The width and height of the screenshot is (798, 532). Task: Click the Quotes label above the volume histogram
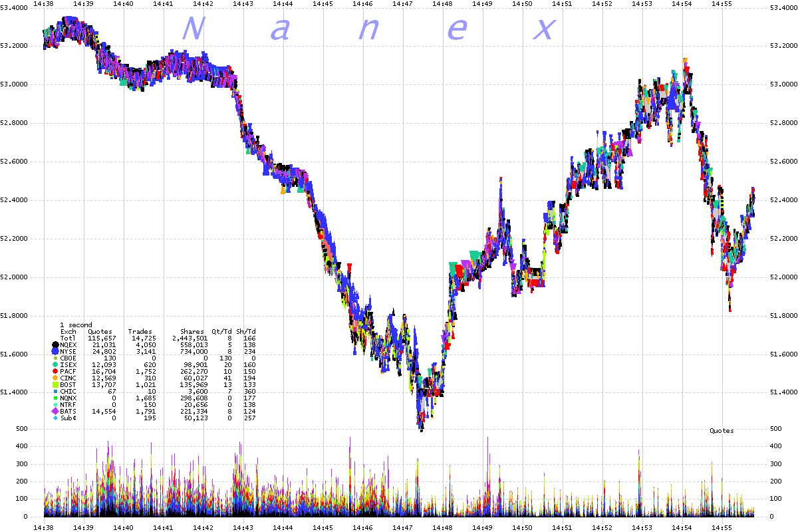pyautogui.click(x=722, y=430)
